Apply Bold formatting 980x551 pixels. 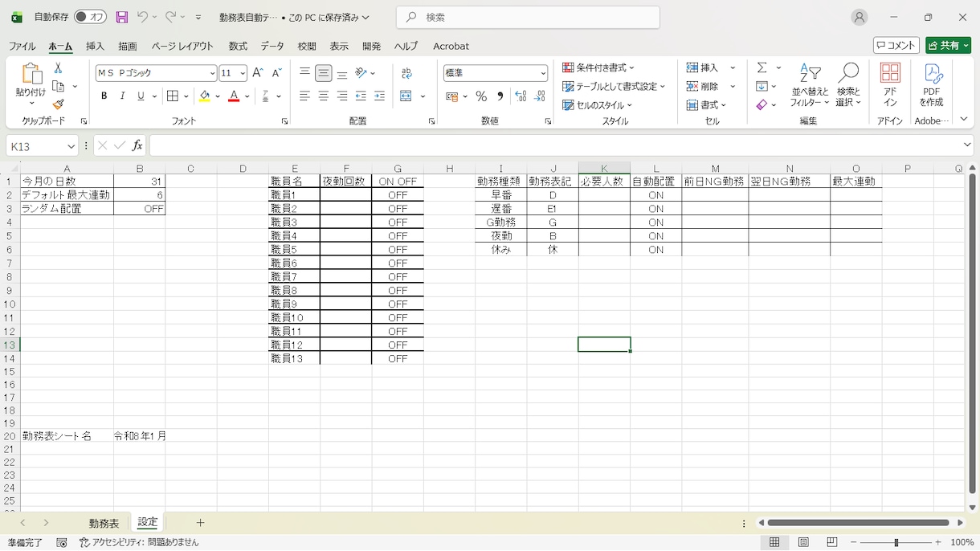point(104,96)
